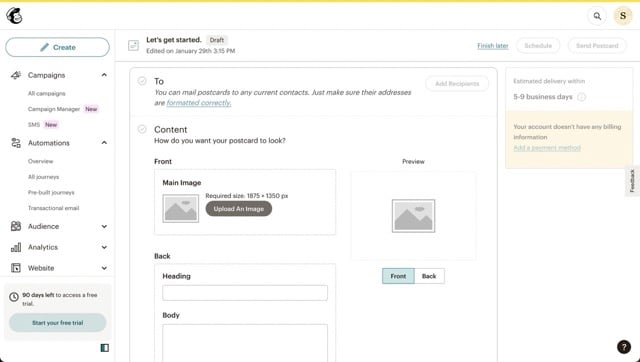Expand the Analytics section chevron
The image size is (640, 362).
(104, 247)
